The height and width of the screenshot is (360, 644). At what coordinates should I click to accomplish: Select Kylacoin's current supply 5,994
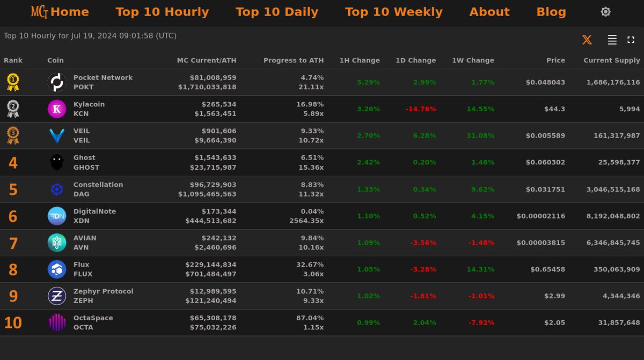[631, 109]
